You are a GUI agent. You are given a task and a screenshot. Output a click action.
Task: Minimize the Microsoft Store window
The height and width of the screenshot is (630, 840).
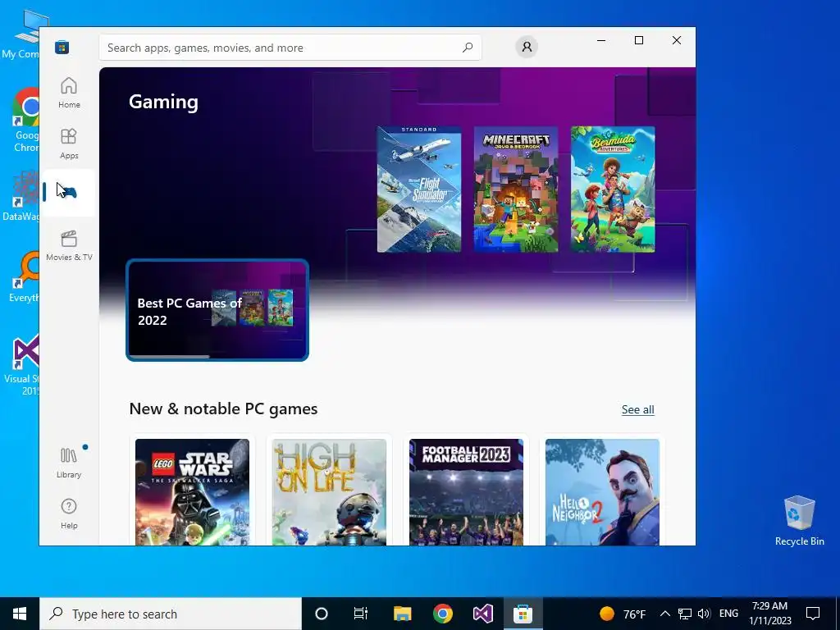[x=601, y=40]
